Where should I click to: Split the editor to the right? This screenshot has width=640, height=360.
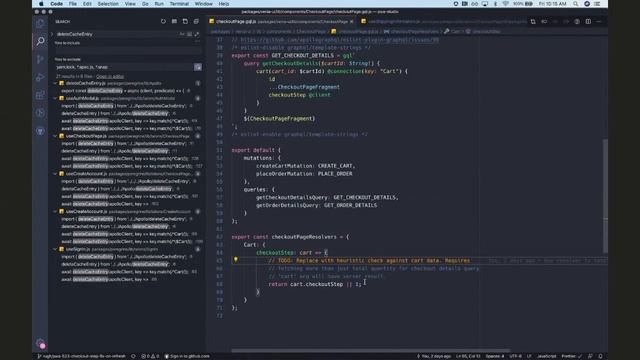click(x=588, y=22)
